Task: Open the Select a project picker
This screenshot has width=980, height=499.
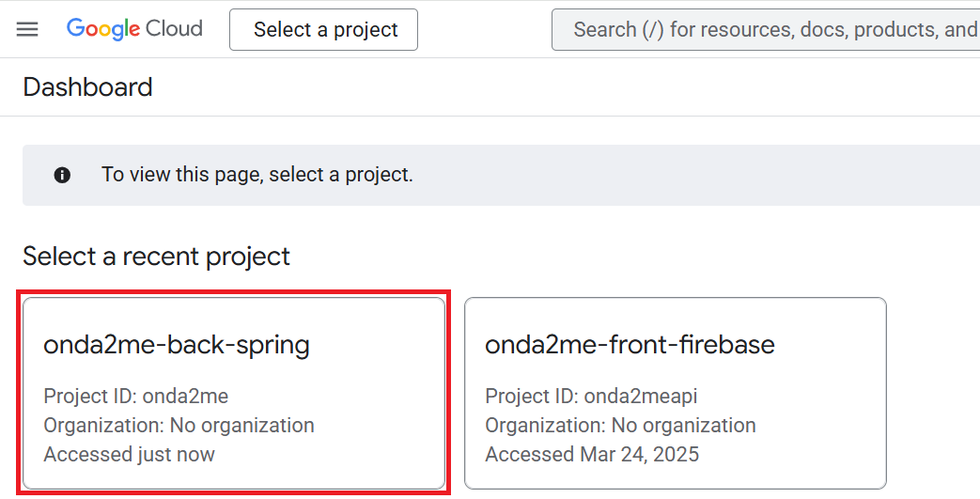Action: point(324,29)
